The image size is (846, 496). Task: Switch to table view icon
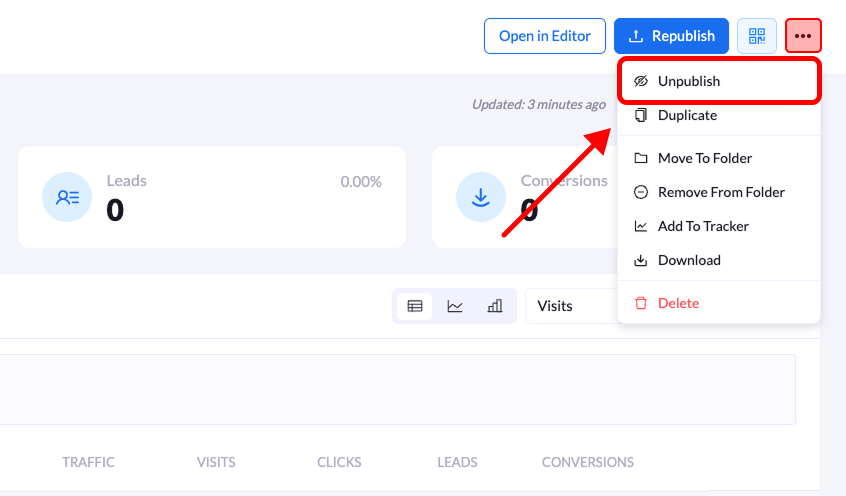click(x=414, y=306)
